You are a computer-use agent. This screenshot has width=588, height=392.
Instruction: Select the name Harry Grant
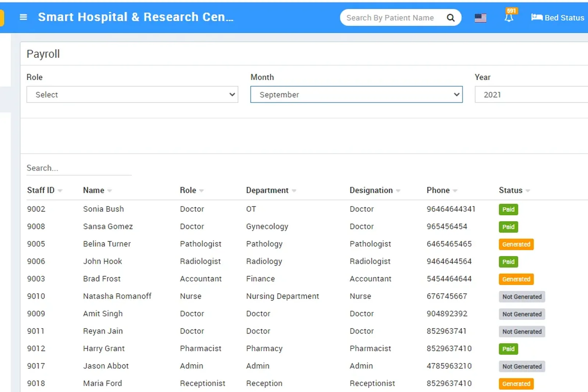pyautogui.click(x=104, y=349)
